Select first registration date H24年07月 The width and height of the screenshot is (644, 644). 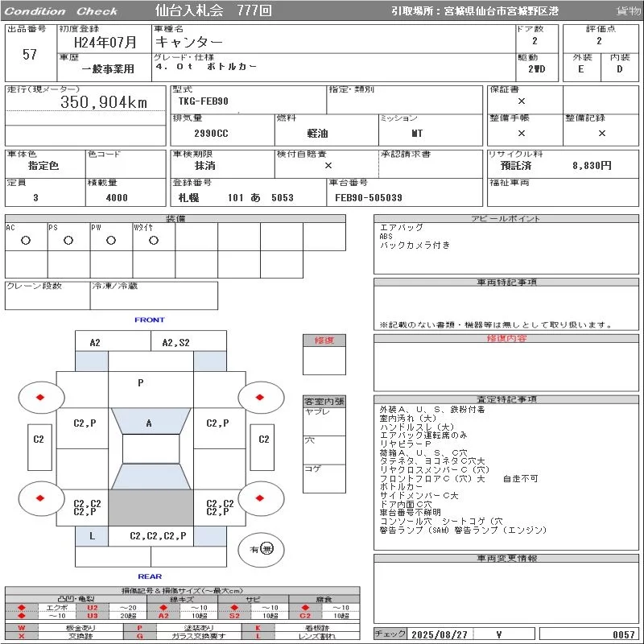pyautogui.click(x=105, y=43)
